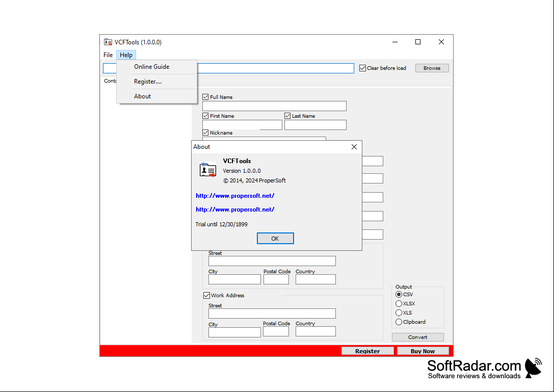Viewport: 554px width, 392px height.
Task: Click home address Street field below About dialog
Action: click(x=272, y=261)
